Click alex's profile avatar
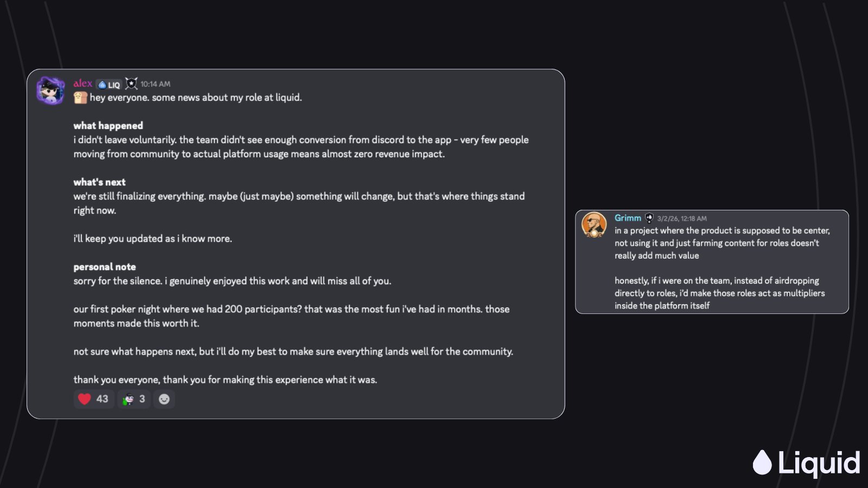Viewport: 868px width, 488px height. pyautogui.click(x=50, y=91)
